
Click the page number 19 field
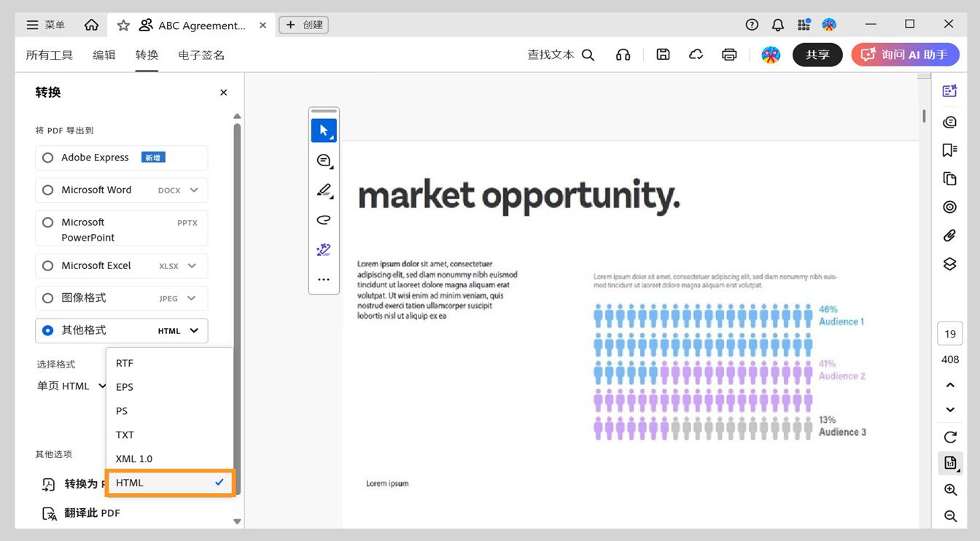point(950,334)
